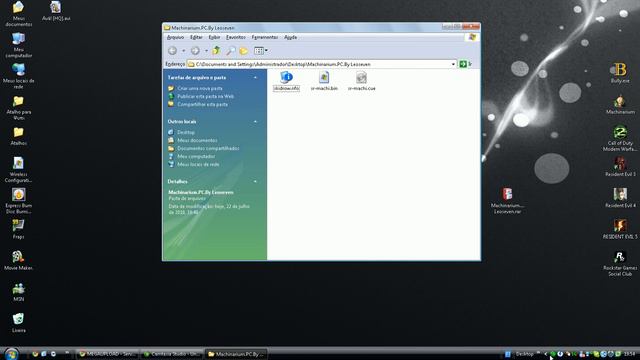This screenshot has width=640, height=360.
Task: Select Resident Evil 4 desktop icon
Action: pyautogui.click(x=620, y=198)
